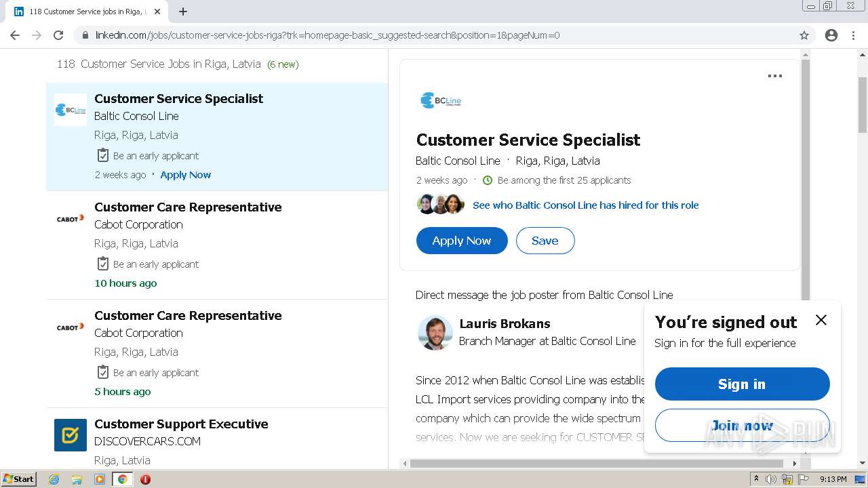Click the taskbar clock showing 9:13 PM
The width and height of the screenshot is (868, 488).
pos(833,479)
